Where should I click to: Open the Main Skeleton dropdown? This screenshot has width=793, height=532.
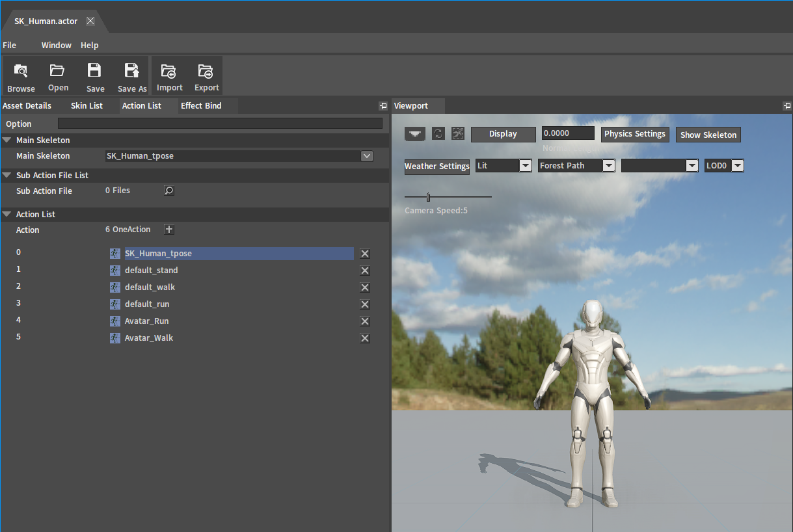[367, 156]
